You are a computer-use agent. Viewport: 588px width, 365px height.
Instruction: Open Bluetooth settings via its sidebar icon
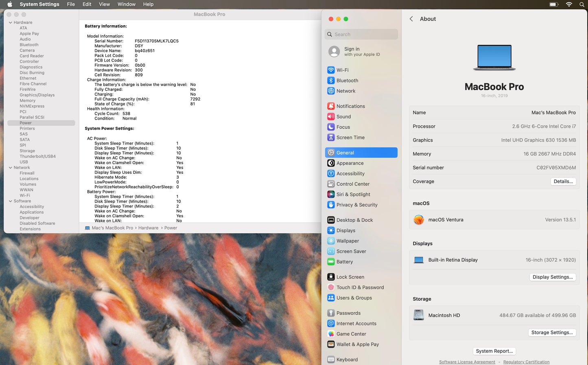pos(331,81)
